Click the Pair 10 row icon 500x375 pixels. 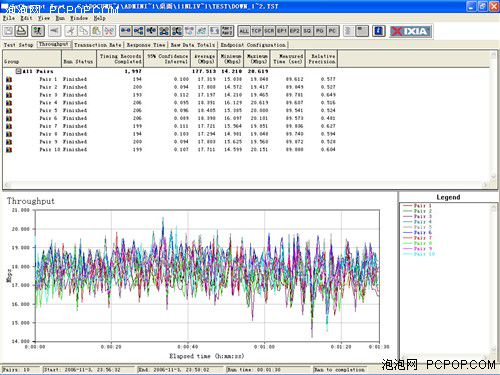tap(9, 150)
